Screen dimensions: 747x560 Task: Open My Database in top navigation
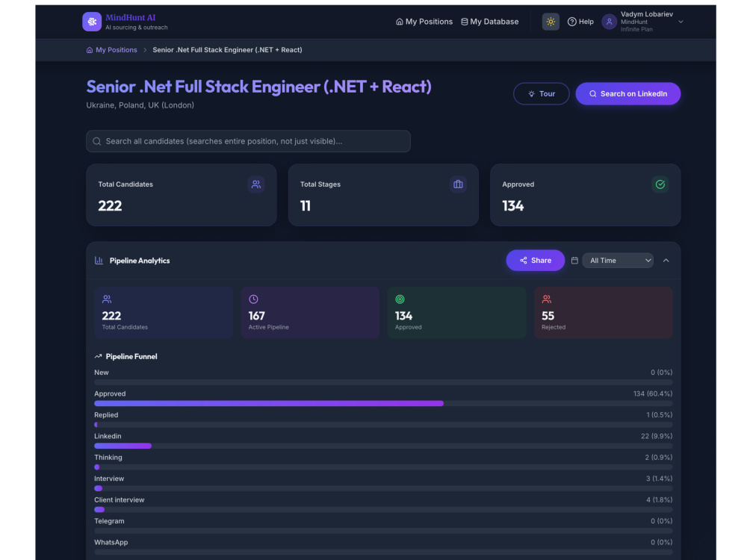tap(490, 22)
